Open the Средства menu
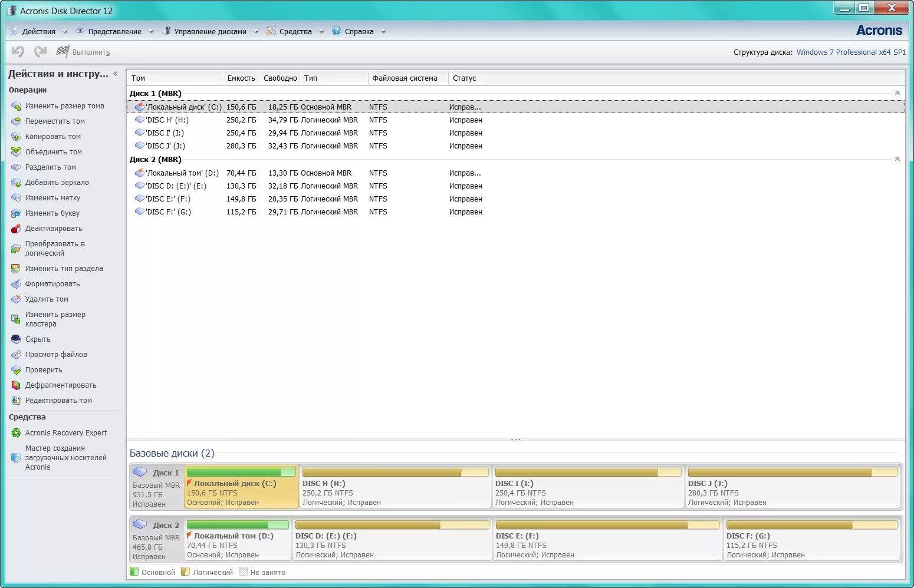The height and width of the screenshot is (588, 914). tap(295, 31)
